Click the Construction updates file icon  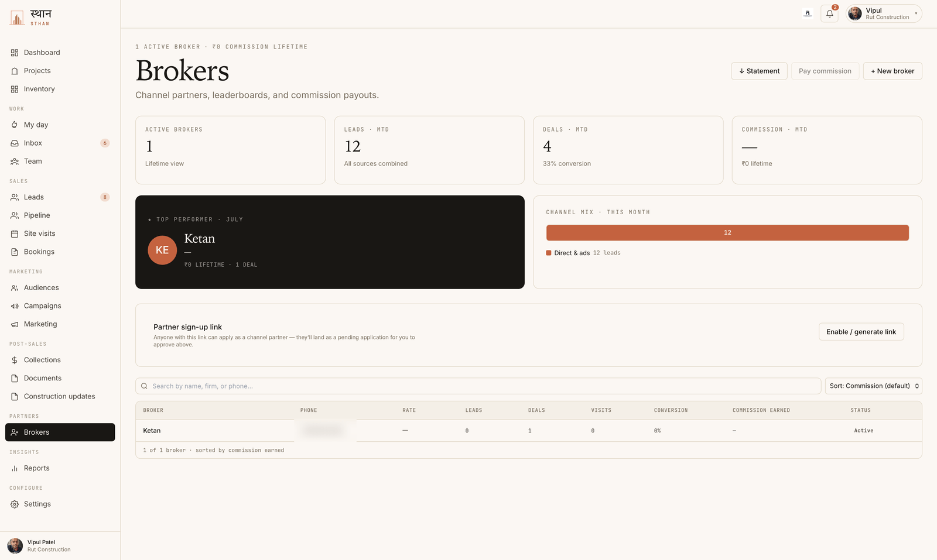[15, 396]
